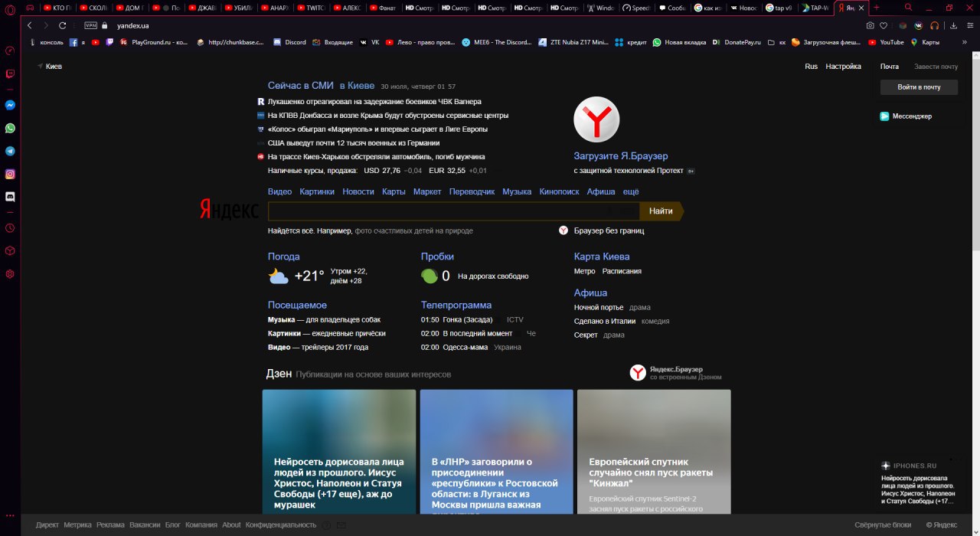The width and height of the screenshot is (980, 536).
Task: Open Yandex 'Мессенджер' link
Action: pyautogui.click(x=906, y=116)
